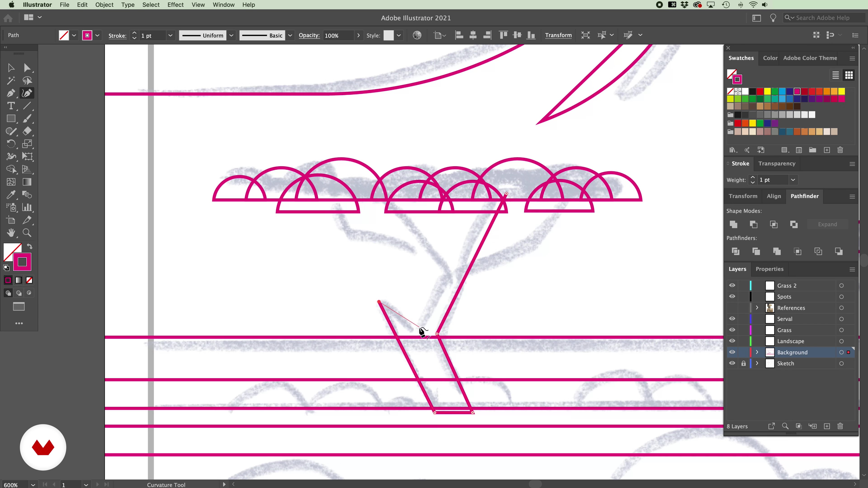The height and width of the screenshot is (488, 868).
Task: Select the Lasso tool
Action: point(27,80)
